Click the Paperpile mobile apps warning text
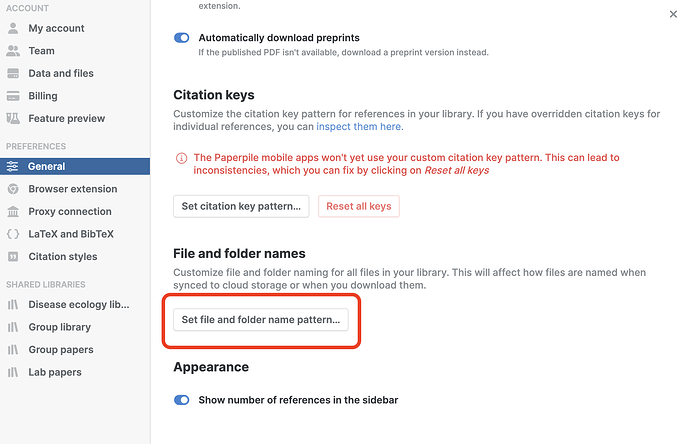This screenshot has height=444, width=690. click(406, 164)
